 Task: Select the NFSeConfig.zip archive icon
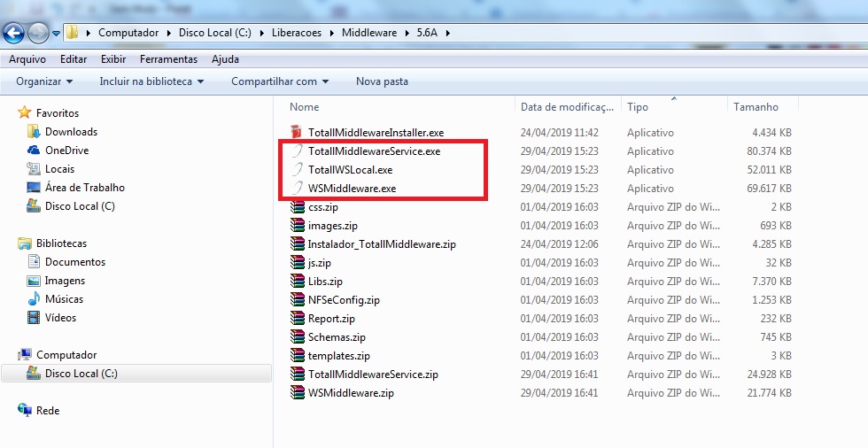pyautogui.click(x=298, y=300)
